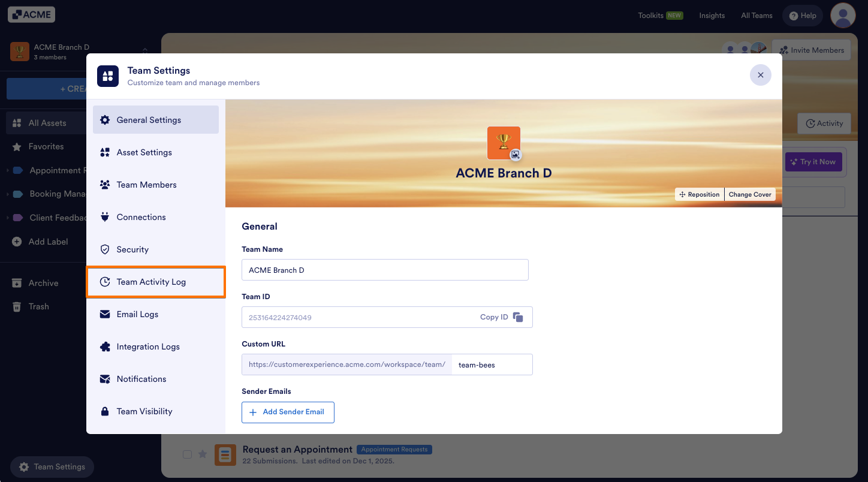868x482 pixels.
Task: Click the Notifications icon in sidebar
Action: (105, 379)
